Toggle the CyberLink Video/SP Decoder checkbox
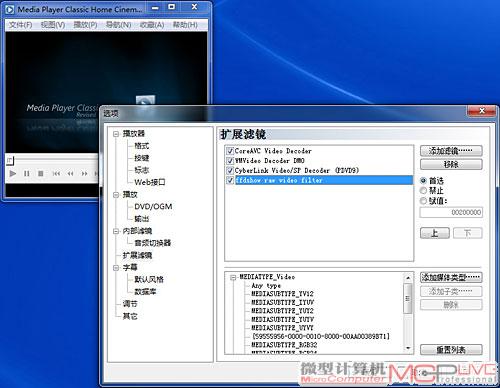This screenshot has height=388, width=500. click(x=230, y=170)
